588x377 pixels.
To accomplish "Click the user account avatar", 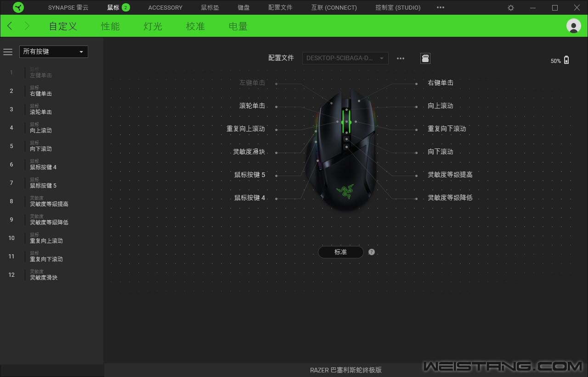I will (574, 26).
